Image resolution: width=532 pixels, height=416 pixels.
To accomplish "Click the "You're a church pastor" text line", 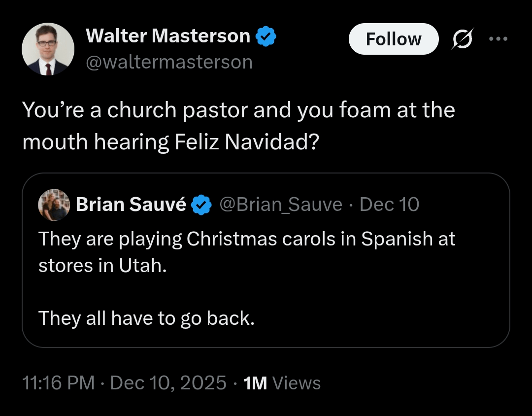I will [x=238, y=110].
